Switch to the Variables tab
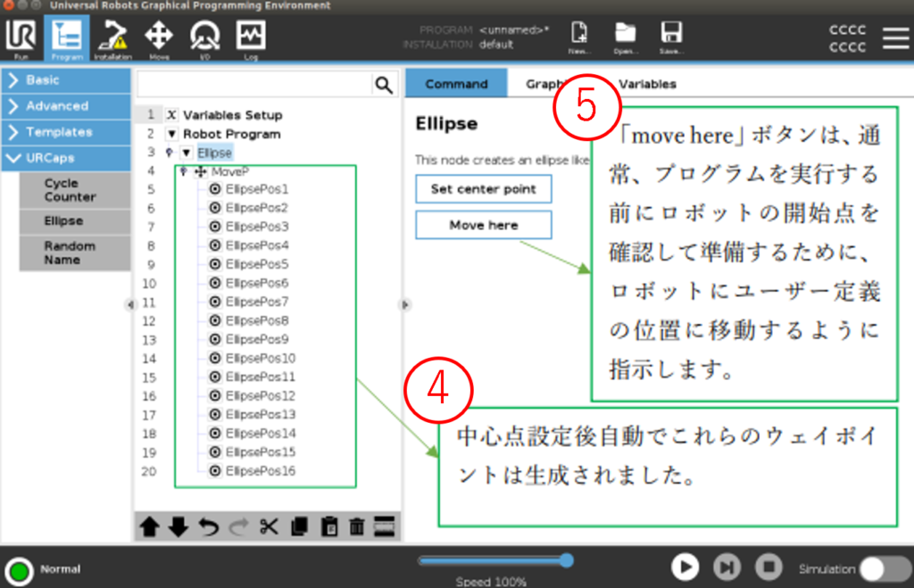Viewport: 914px width, 588px height. 647,84
